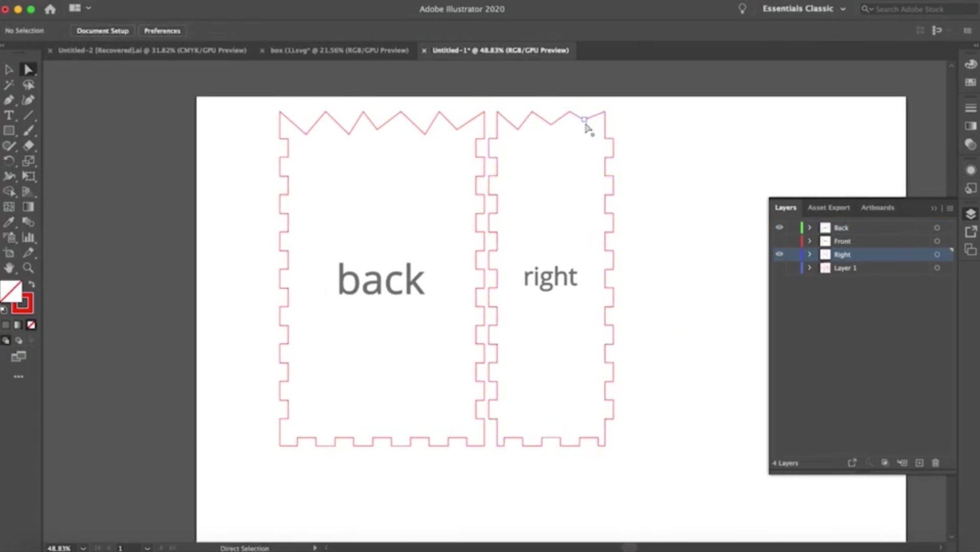
Task: Click the Search Adobe Stock field
Action: (x=919, y=9)
